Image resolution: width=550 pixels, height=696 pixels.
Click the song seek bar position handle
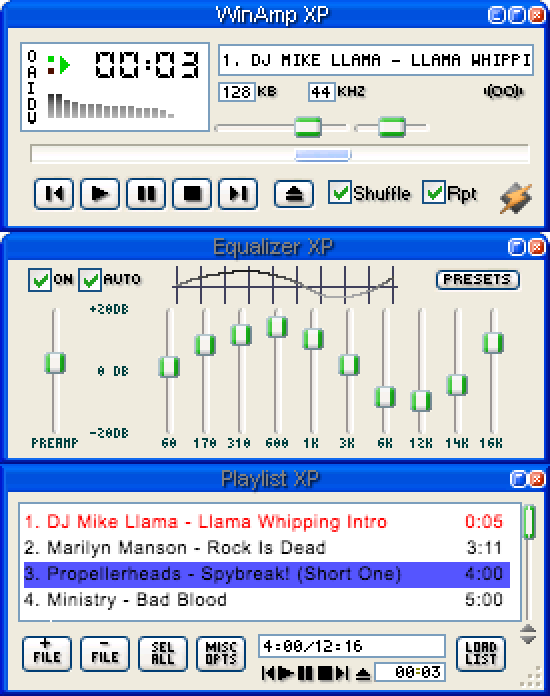[x=323, y=154]
